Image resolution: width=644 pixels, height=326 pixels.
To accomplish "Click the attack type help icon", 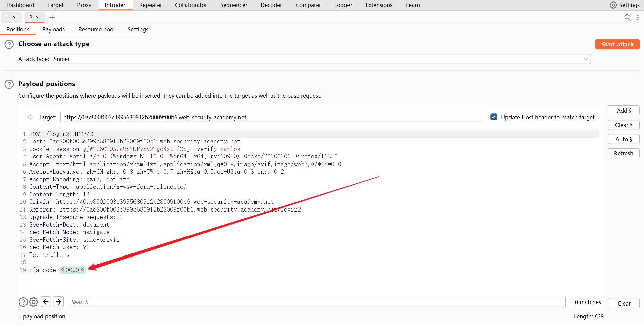I will pyautogui.click(x=9, y=44).
